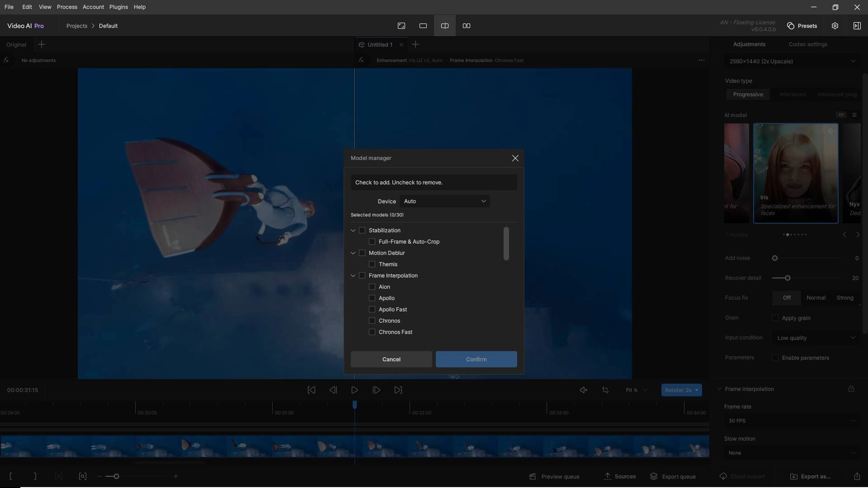Collapse the Motion Deblur group

click(353, 253)
